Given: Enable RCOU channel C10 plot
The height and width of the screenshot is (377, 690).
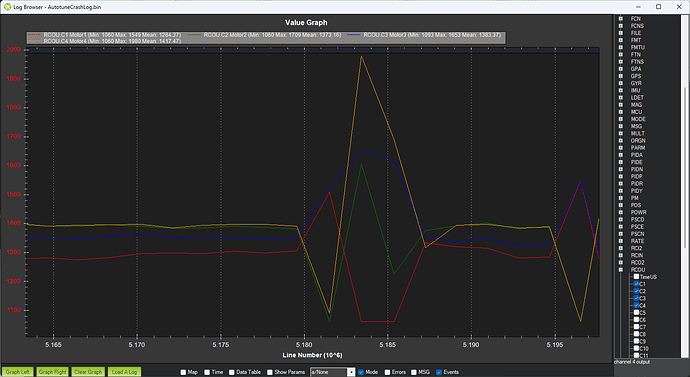Looking at the screenshot, I should pyautogui.click(x=636, y=348).
